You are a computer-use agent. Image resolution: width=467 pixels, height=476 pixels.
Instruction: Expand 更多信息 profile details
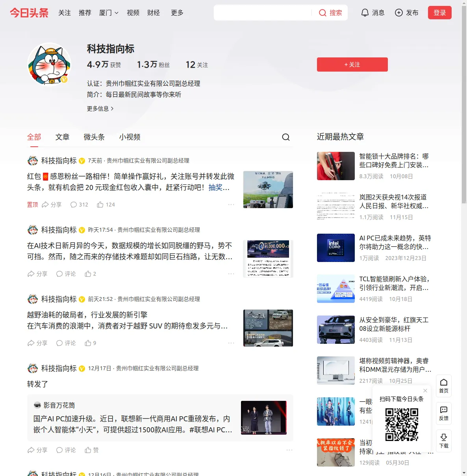[100, 109]
